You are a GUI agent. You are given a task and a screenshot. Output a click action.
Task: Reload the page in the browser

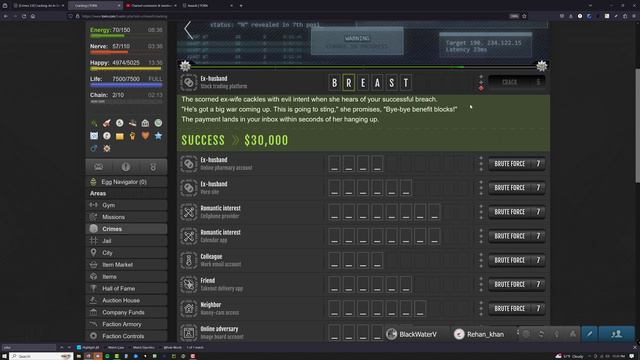(x=24, y=16)
